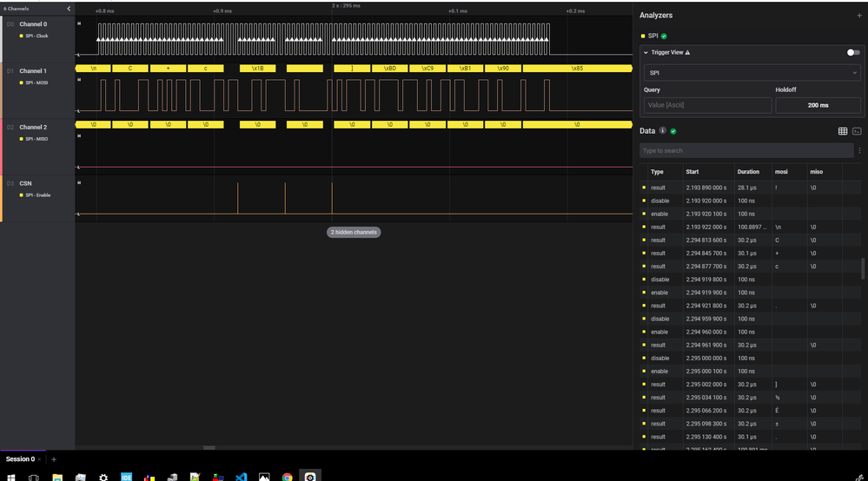Select disable row starting 2.295 000 000 s
This screenshot has width=868, height=481.
tap(751, 359)
